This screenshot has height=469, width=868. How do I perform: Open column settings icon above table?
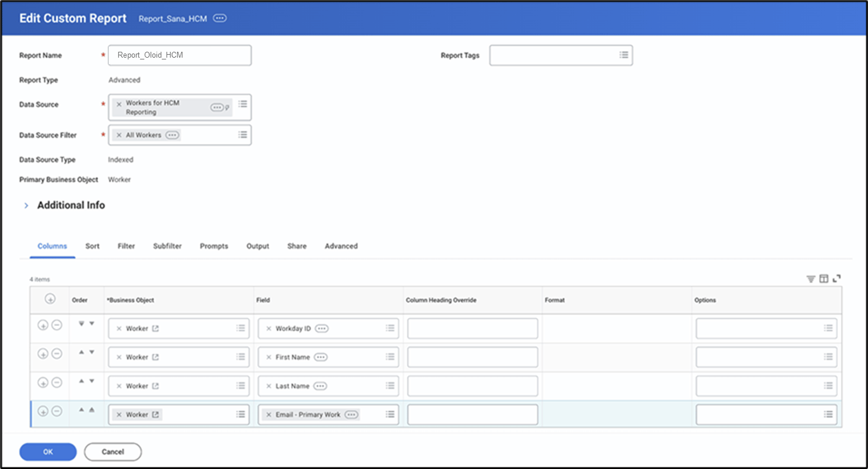pos(824,278)
